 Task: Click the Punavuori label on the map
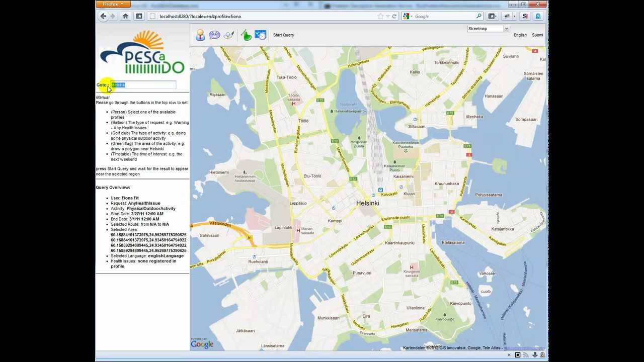(362, 273)
